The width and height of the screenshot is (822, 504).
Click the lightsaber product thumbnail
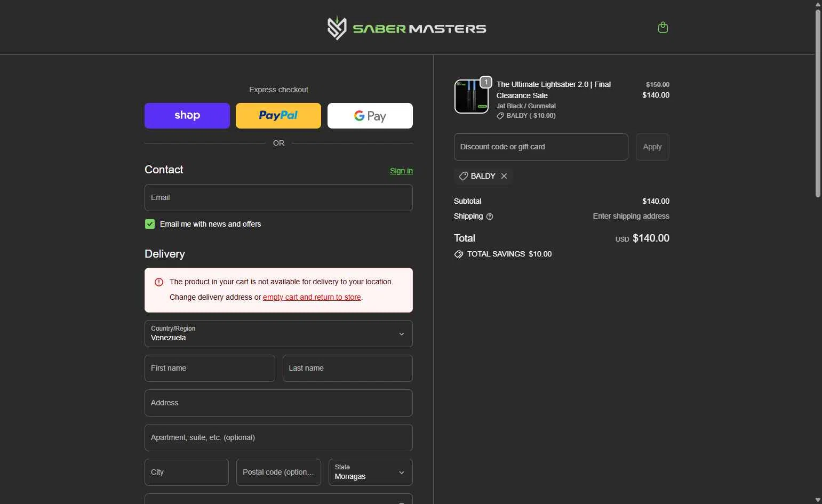coord(471,97)
